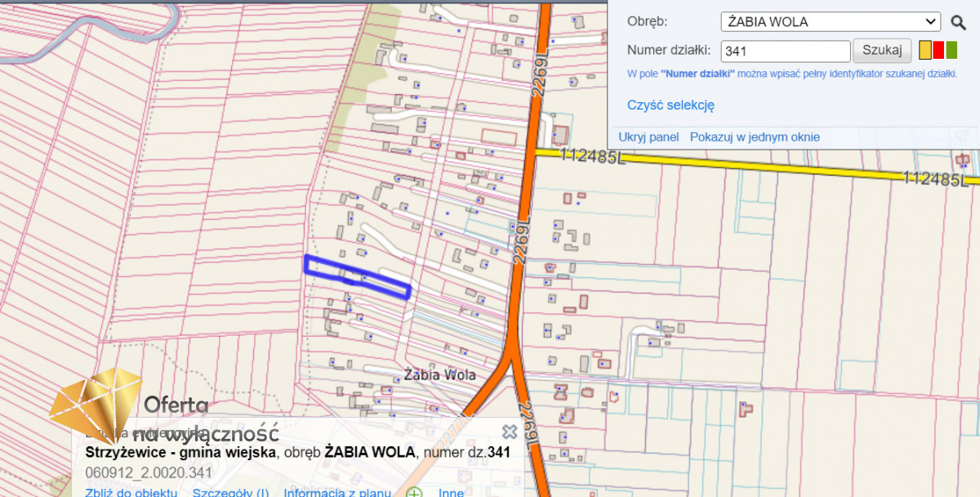Click the Czyść selekcję link
This screenshot has width=980, height=497.
point(671,105)
